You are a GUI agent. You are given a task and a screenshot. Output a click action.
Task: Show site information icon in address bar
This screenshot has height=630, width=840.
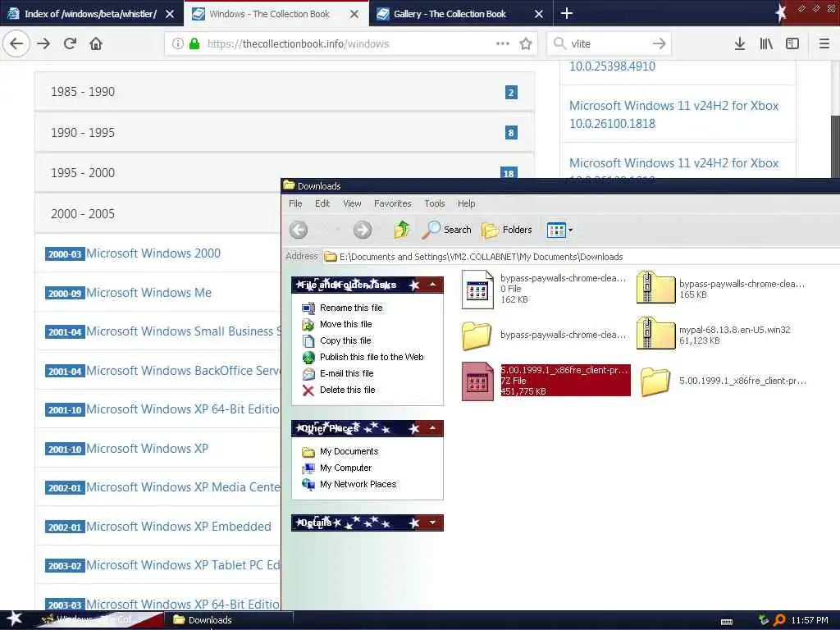coord(177,43)
